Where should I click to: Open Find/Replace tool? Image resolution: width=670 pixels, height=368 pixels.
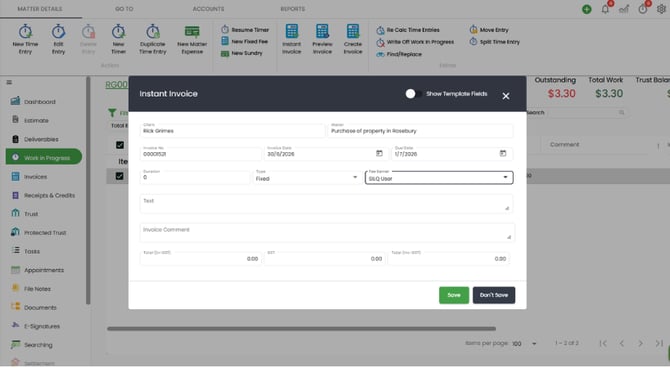[399, 54]
